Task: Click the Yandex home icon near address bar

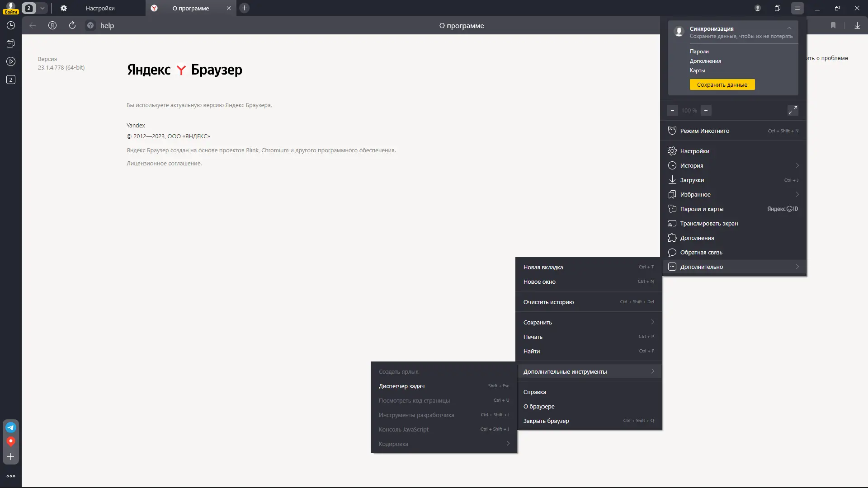Action: point(52,26)
